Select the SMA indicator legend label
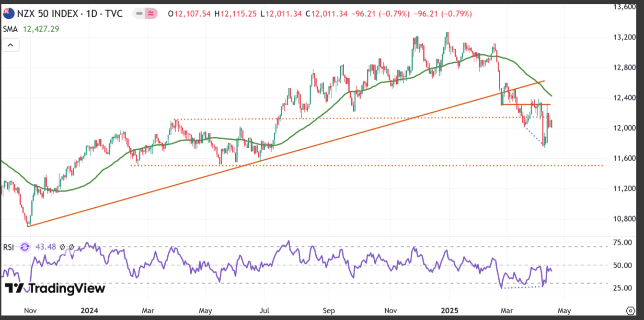Image resolution: width=644 pixels, height=320 pixels. (x=10, y=29)
